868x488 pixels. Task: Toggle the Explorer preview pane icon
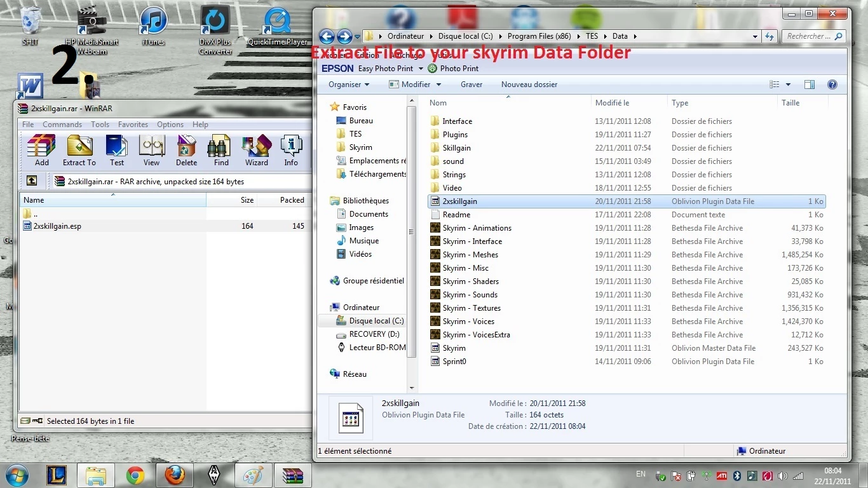(x=809, y=85)
